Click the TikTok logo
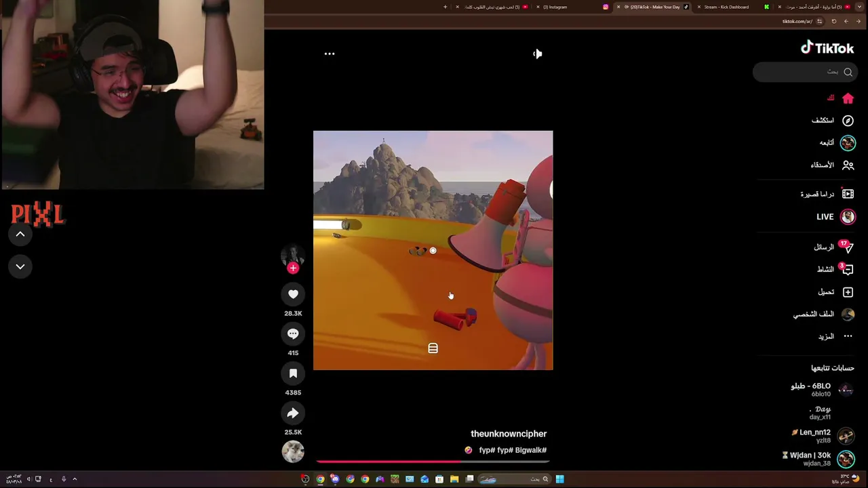This screenshot has height=488, width=868. (827, 48)
